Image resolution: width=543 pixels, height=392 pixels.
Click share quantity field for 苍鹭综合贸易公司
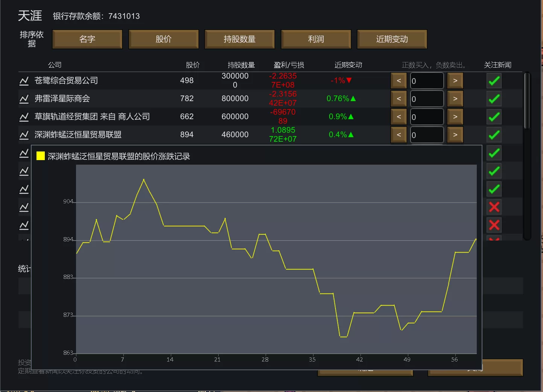(427, 81)
